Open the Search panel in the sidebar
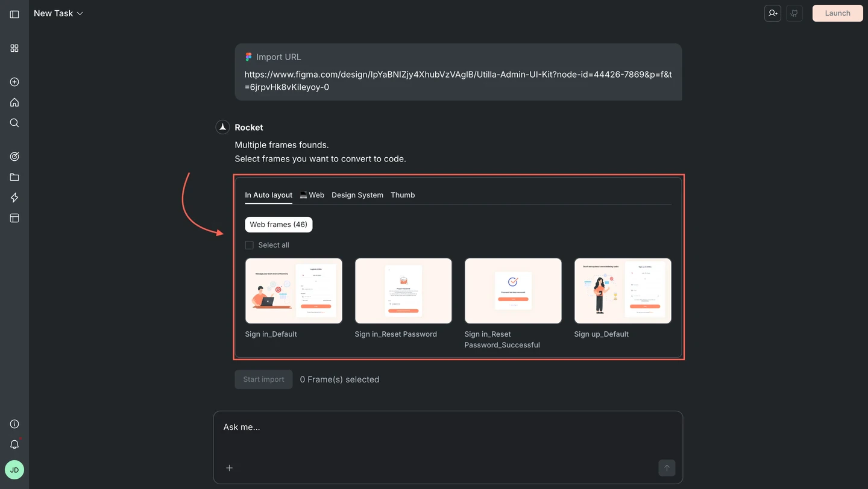 pos(14,123)
